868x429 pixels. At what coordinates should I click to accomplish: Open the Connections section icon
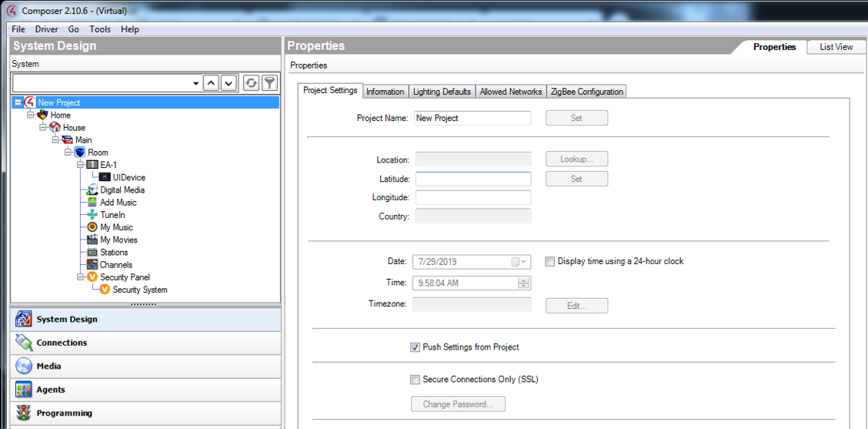[x=24, y=343]
